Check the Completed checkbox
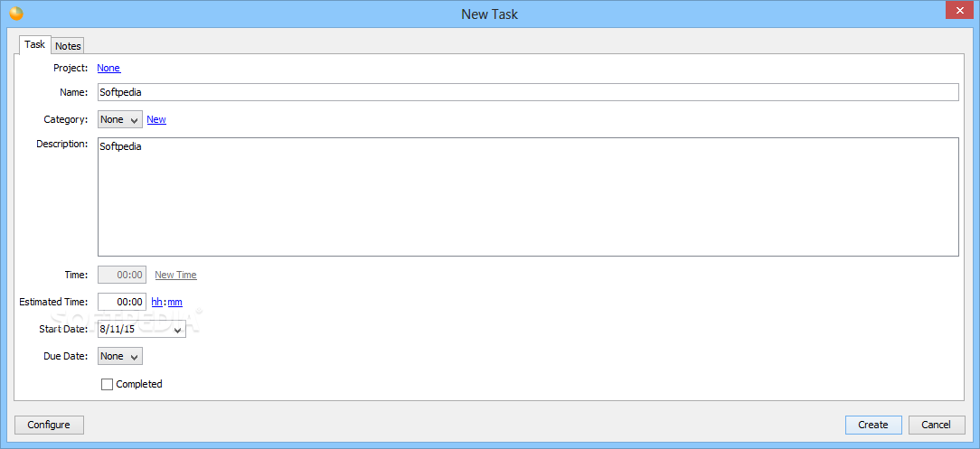980x449 pixels. pyautogui.click(x=107, y=385)
